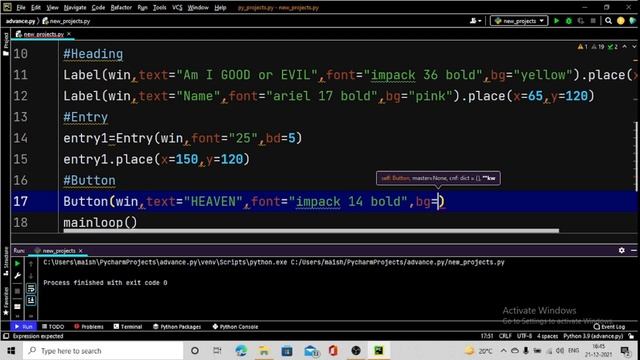This screenshot has height=360, width=640.
Task: Click the yellow IDE updates icon
Action: 620,21
